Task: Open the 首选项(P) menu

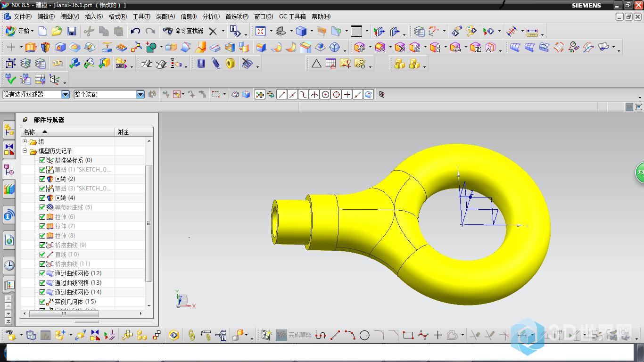Action: [x=237, y=16]
